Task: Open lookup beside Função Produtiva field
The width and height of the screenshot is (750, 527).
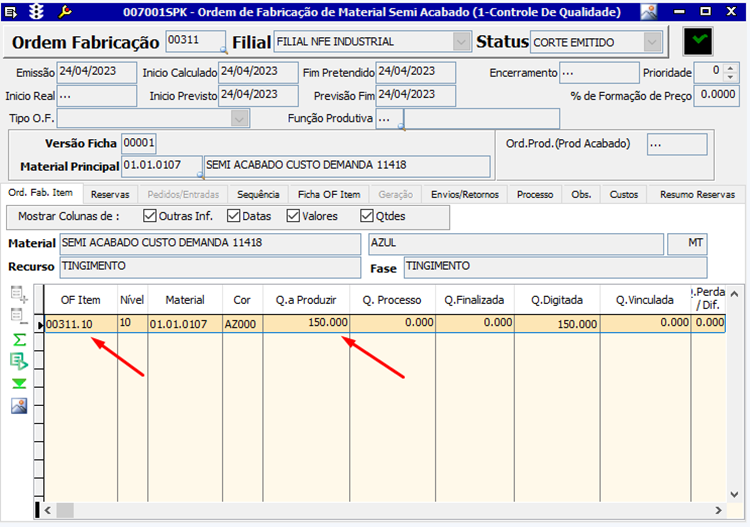Action: 401,127
